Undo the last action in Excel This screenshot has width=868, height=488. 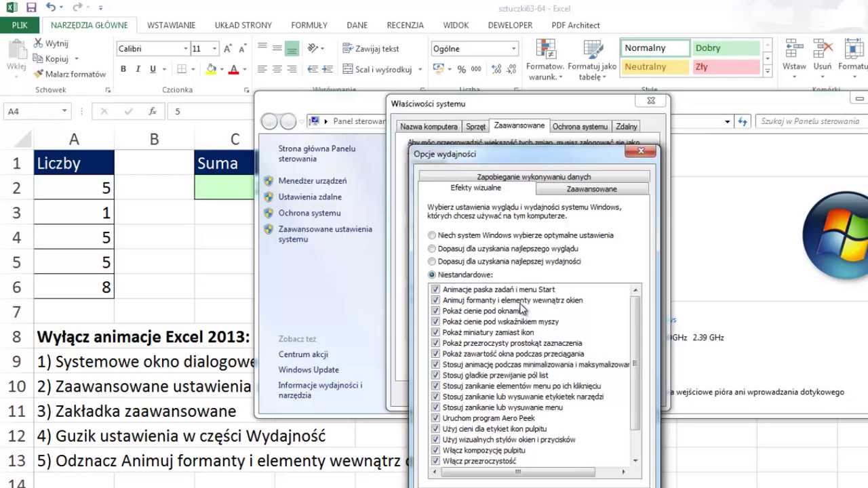pos(52,8)
